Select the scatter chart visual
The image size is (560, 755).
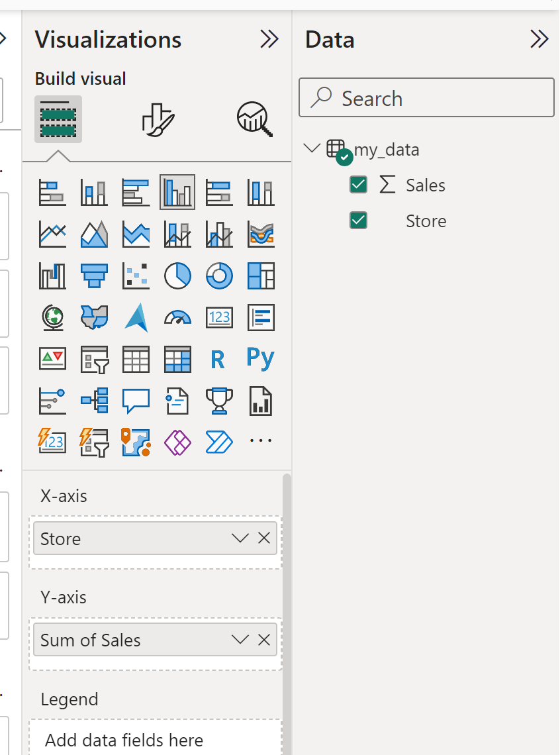(136, 276)
